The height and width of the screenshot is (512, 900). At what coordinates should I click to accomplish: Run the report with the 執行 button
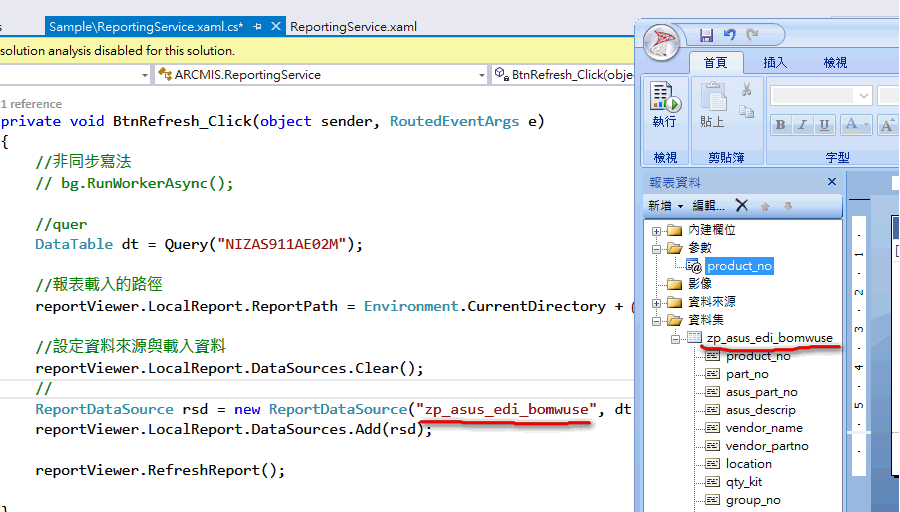(x=664, y=106)
